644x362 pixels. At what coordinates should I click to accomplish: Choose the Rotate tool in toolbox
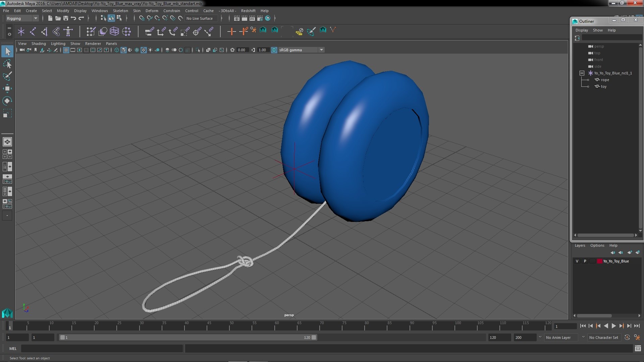7,101
